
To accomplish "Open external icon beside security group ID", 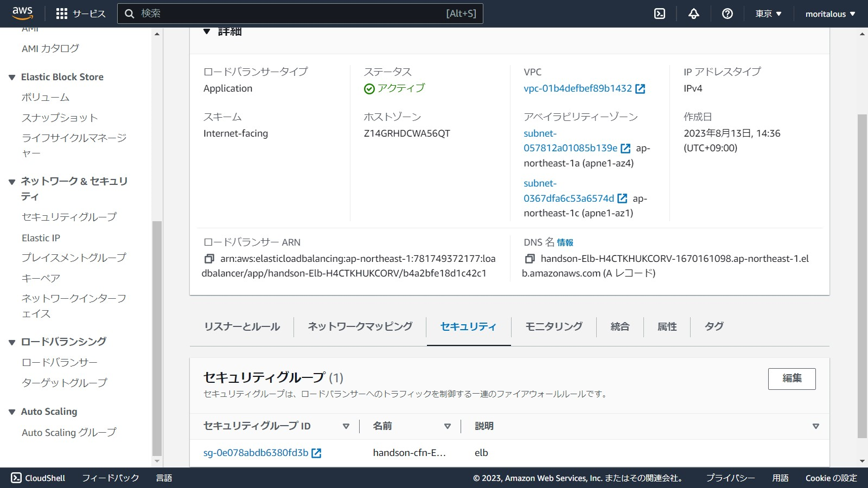I will [316, 453].
